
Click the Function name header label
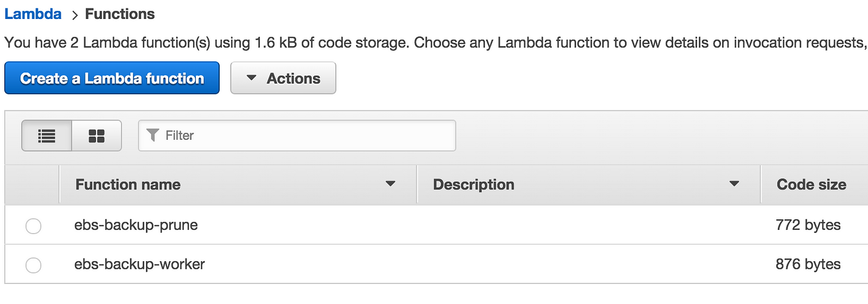[x=128, y=185]
